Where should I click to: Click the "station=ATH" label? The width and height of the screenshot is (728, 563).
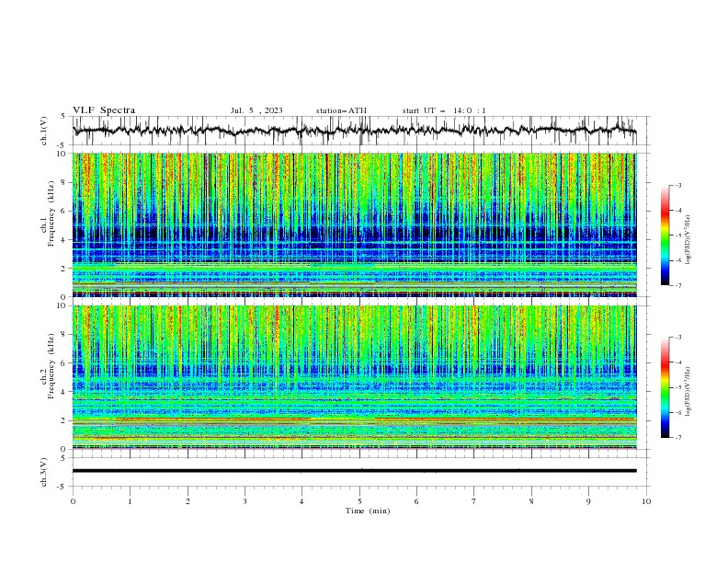(x=341, y=110)
